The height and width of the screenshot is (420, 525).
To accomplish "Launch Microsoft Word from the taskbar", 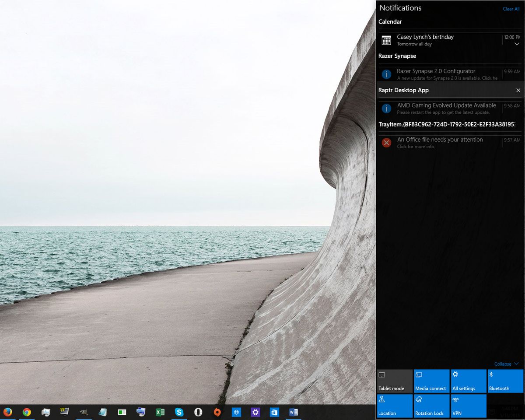I will point(293,412).
